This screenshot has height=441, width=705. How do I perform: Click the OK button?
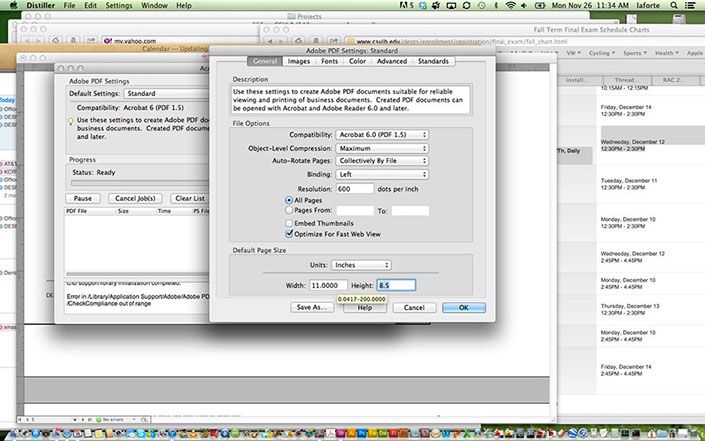[x=464, y=307]
